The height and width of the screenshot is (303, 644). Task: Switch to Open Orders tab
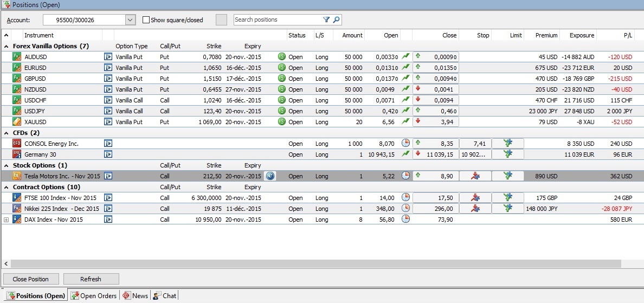point(94,295)
